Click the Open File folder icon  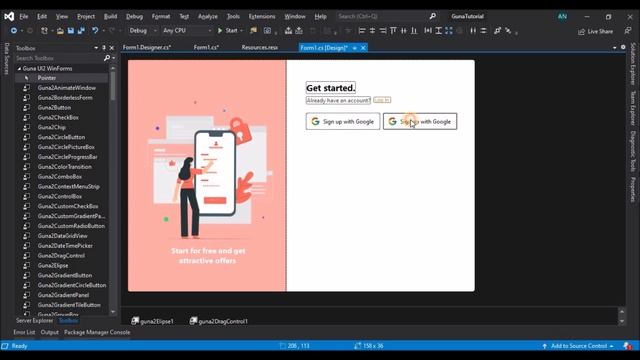click(60, 31)
